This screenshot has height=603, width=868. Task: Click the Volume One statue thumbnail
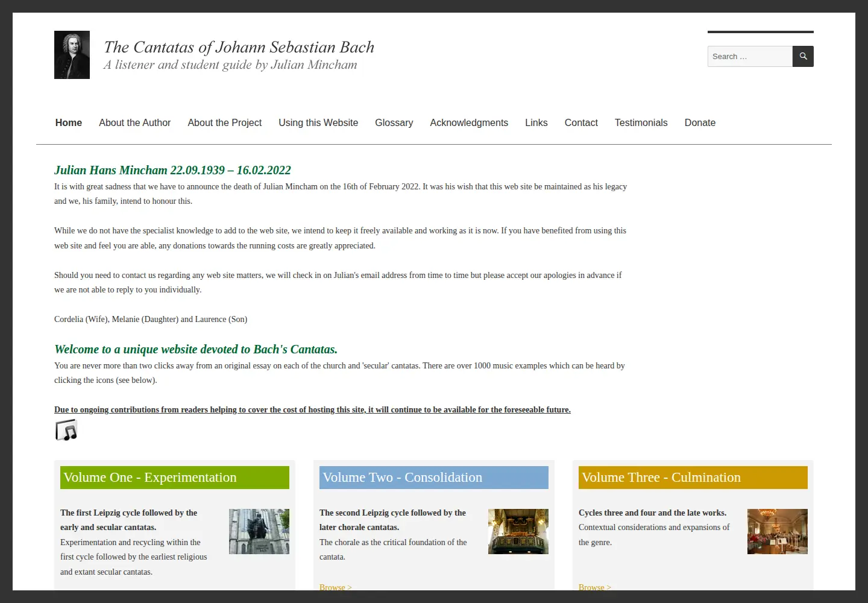click(x=259, y=531)
